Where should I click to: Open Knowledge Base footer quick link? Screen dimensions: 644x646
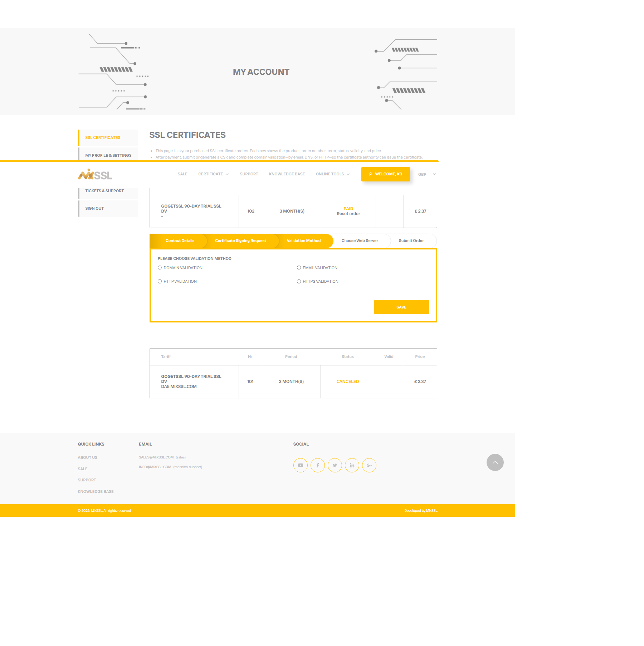pos(96,492)
